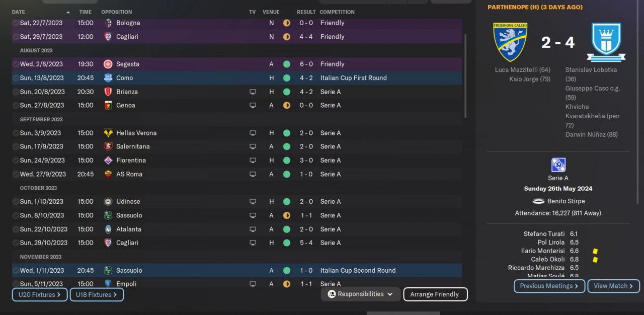The height and width of the screenshot is (315, 644).
Task: Click the TV icon on the Brianza row
Action: pos(253,92)
